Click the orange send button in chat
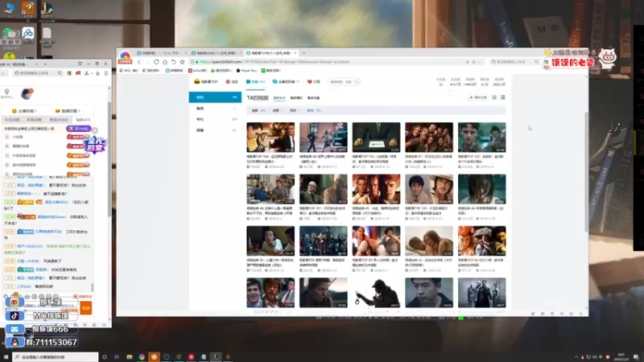 86,308
